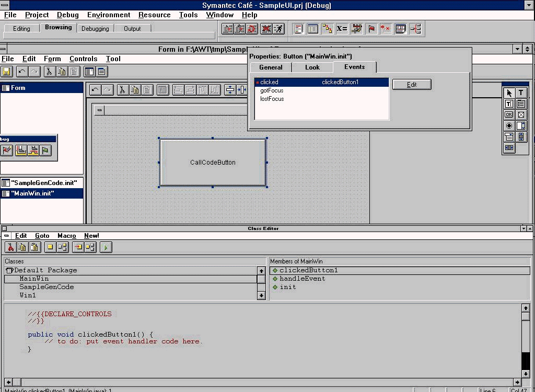Select SampleGenCode class in Classes list
The image size is (535, 392).
click(x=46, y=287)
